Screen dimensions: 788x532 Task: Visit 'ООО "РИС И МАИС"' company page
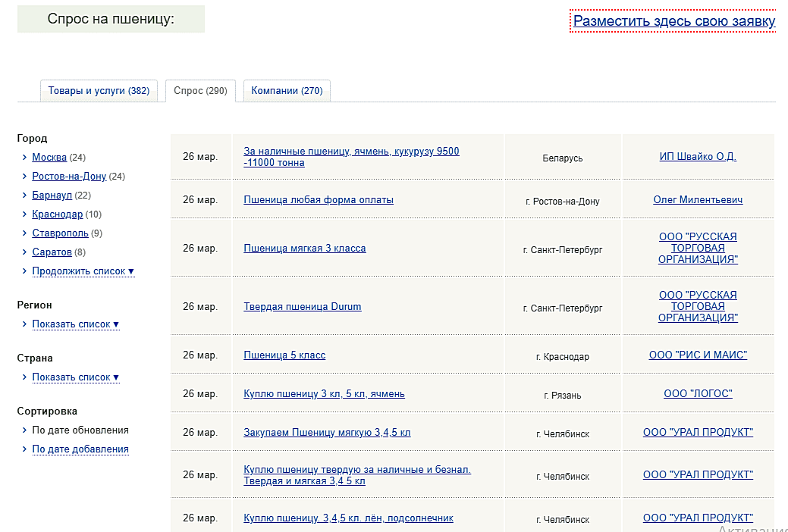tap(698, 355)
